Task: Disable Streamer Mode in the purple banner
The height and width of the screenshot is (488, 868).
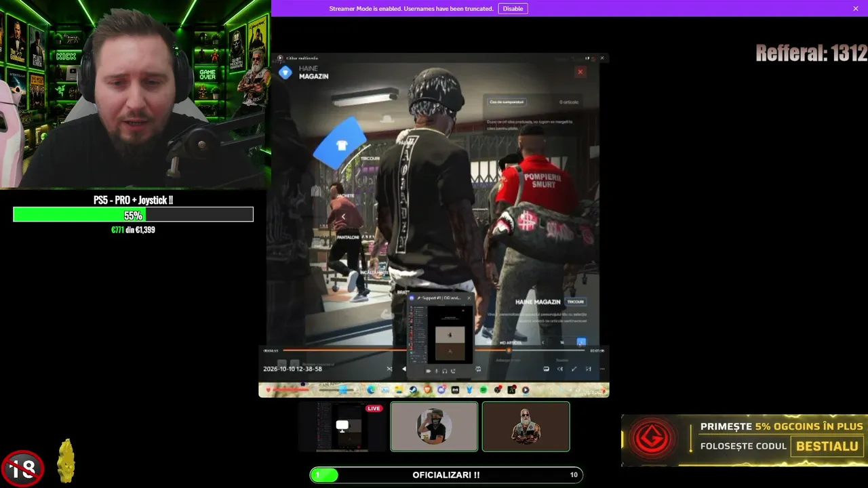Action: pyautogui.click(x=513, y=9)
